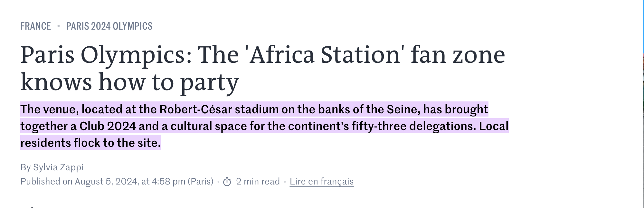
Task: Click the 'residents flock to the site' text
Action: [90, 143]
